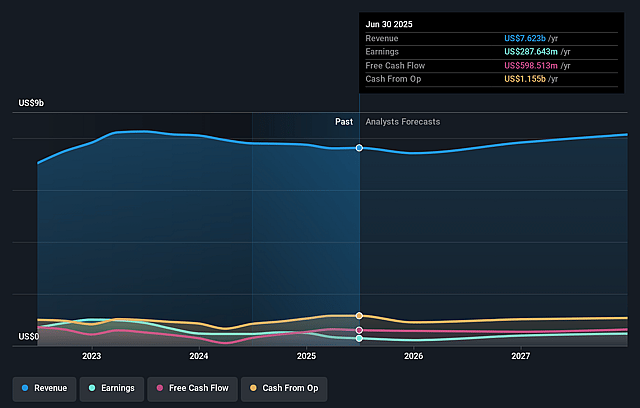Viewport: 640px width, 408px height.
Task: Click the US$7.623b revenue value
Action: pyautogui.click(x=525, y=38)
